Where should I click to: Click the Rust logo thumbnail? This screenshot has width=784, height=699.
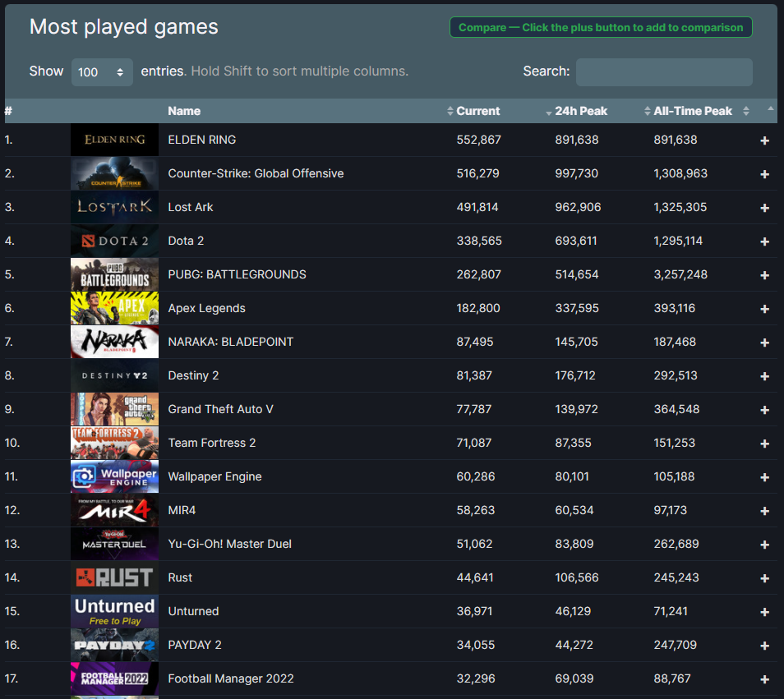click(114, 577)
